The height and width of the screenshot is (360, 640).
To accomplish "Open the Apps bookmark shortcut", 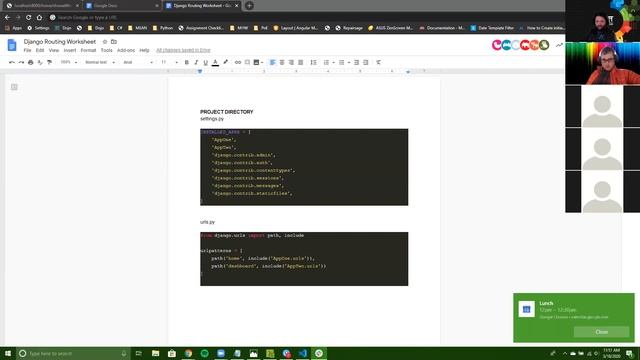I will (13, 28).
